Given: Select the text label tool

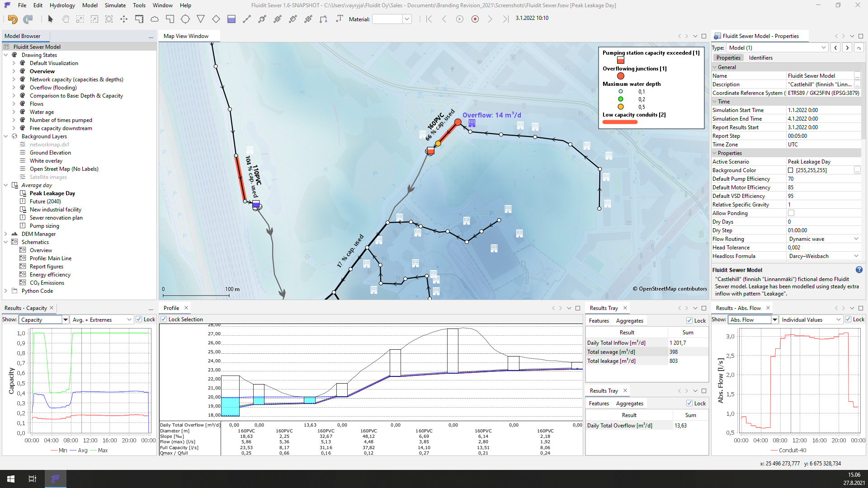Looking at the screenshot, I should coord(340,19).
